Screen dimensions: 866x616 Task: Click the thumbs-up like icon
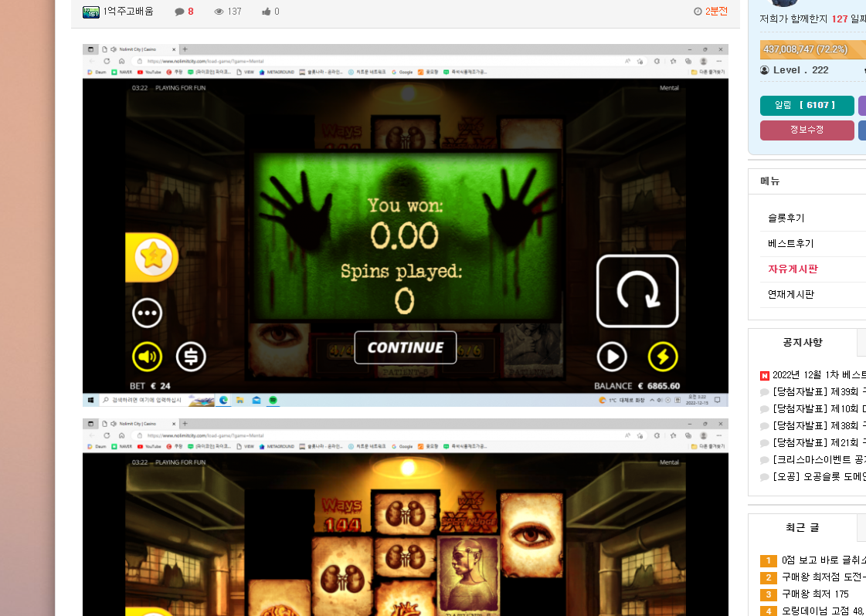click(267, 12)
